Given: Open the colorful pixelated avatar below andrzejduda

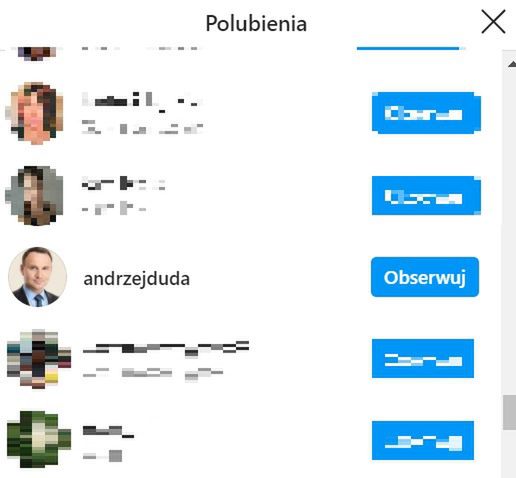Looking at the screenshot, I should pos(39,359).
